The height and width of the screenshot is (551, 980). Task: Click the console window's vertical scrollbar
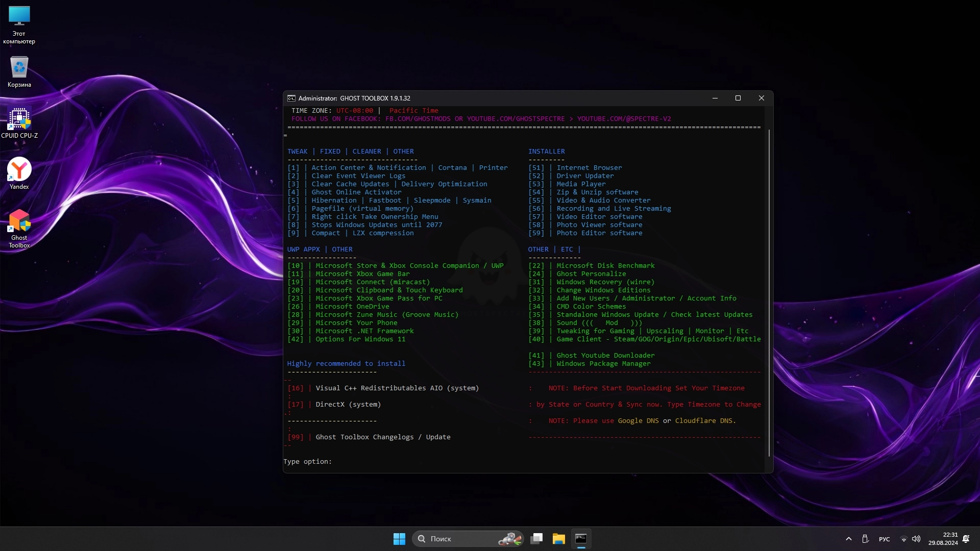tap(769, 293)
